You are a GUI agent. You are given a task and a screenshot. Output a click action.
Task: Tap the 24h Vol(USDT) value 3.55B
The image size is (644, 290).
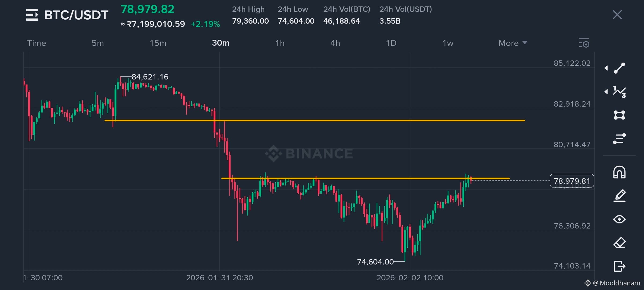point(390,21)
